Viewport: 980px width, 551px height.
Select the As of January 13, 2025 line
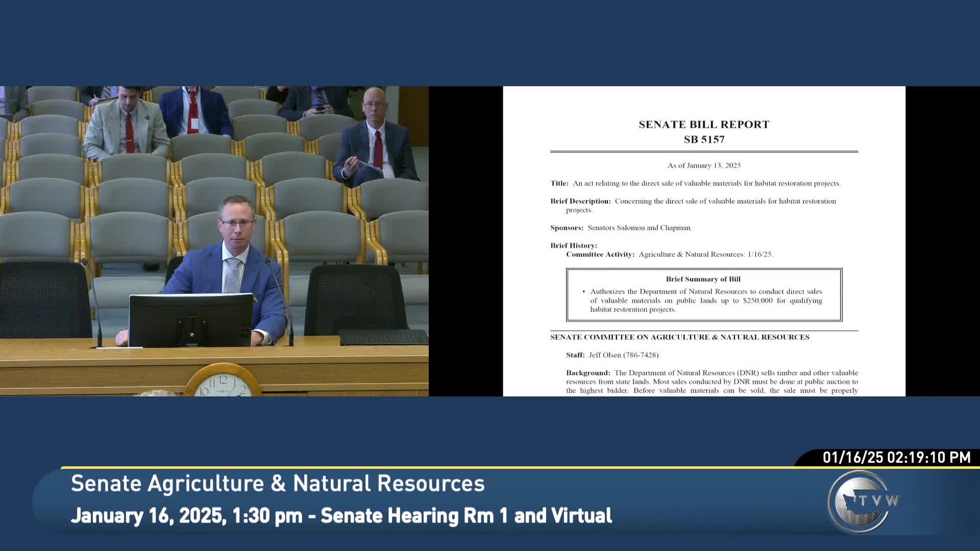(x=703, y=165)
